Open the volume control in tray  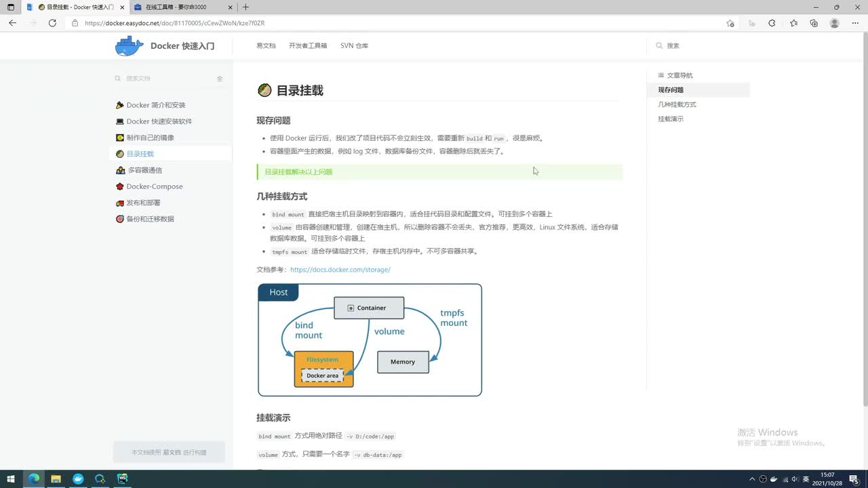(x=795, y=479)
